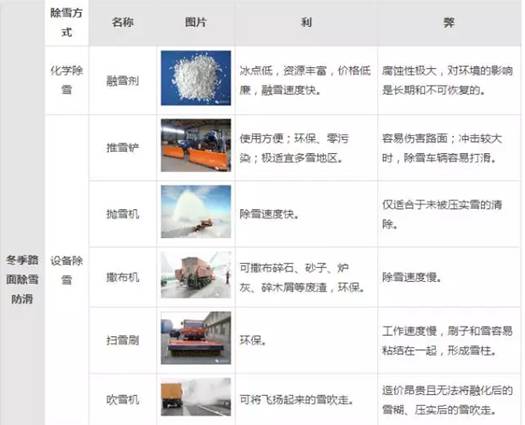Open the 推雪铲 orange plow image
The height and width of the screenshot is (425, 525).
pos(196,145)
